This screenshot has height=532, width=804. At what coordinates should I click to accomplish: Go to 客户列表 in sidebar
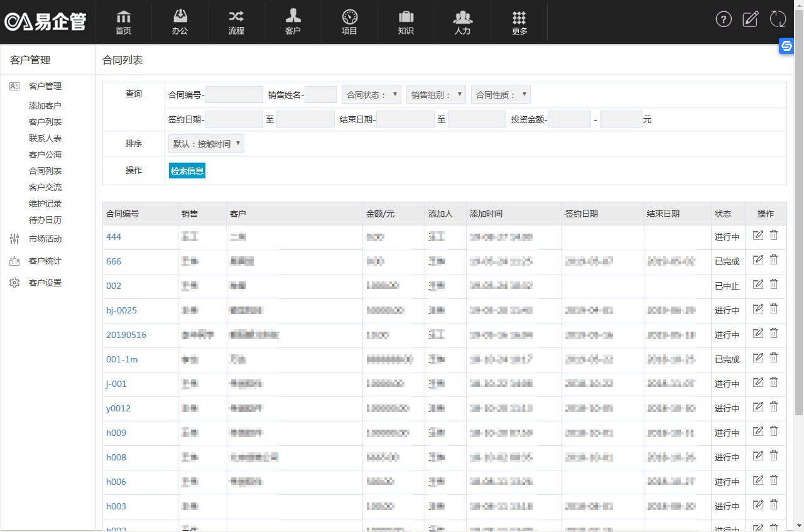pyautogui.click(x=45, y=122)
